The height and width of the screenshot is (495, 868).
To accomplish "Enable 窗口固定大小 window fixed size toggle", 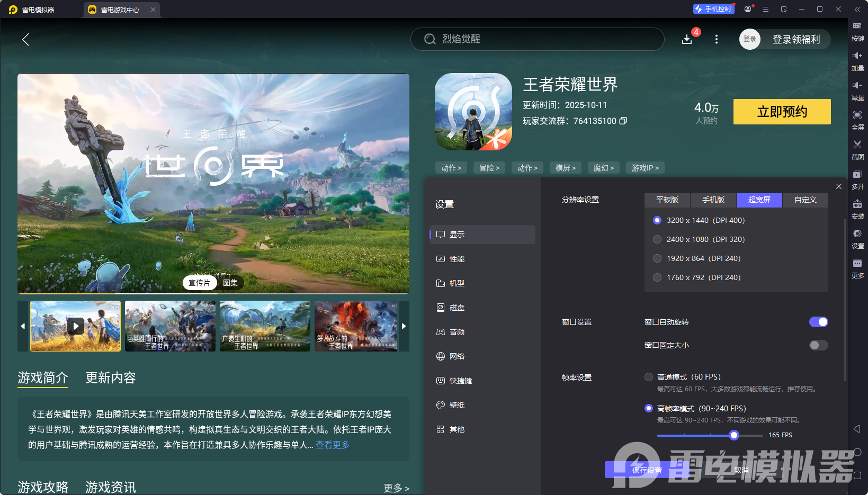I will point(818,345).
